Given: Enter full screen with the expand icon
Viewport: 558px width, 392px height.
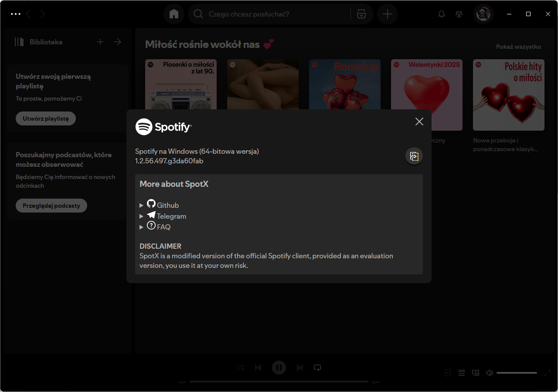Looking at the screenshot, I should pyautogui.click(x=548, y=373).
